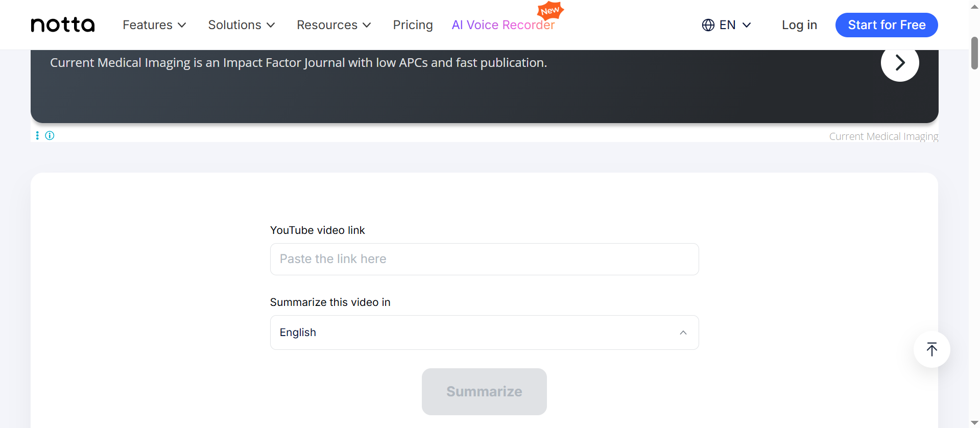
Task: Open the Resources dropdown menu
Action: coord(334,25)
